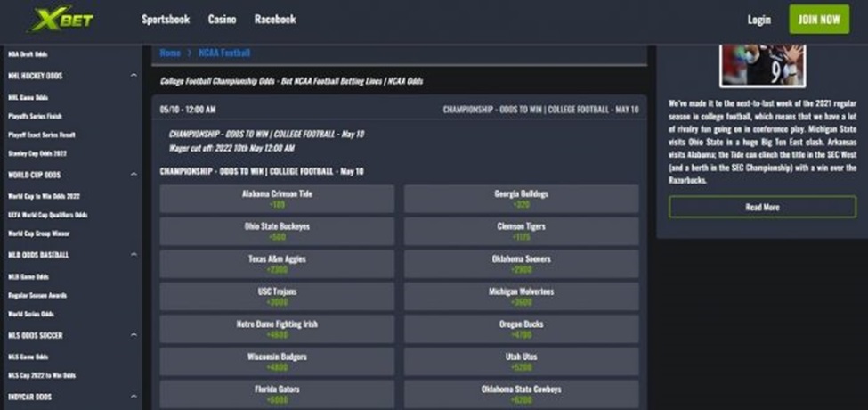Navigate to Home in the breadcrumb
868x410 pixels.
tap(169, 53)
